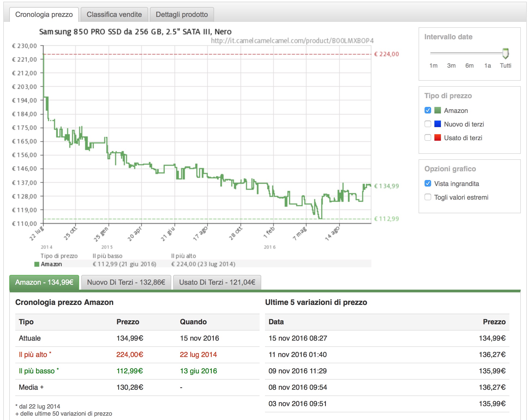Image resolution: width=529 pixels, height=420 pixels.
Task: Click the green Amazon legend square below chart
Action: 37,264
